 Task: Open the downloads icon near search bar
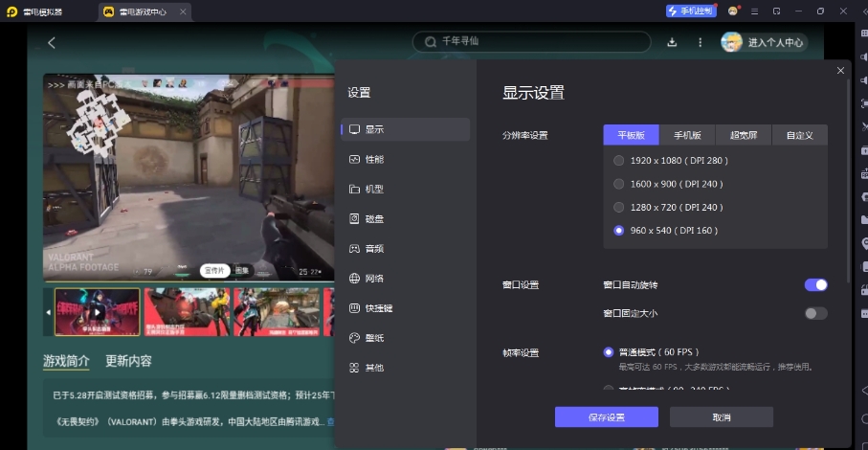672,42
